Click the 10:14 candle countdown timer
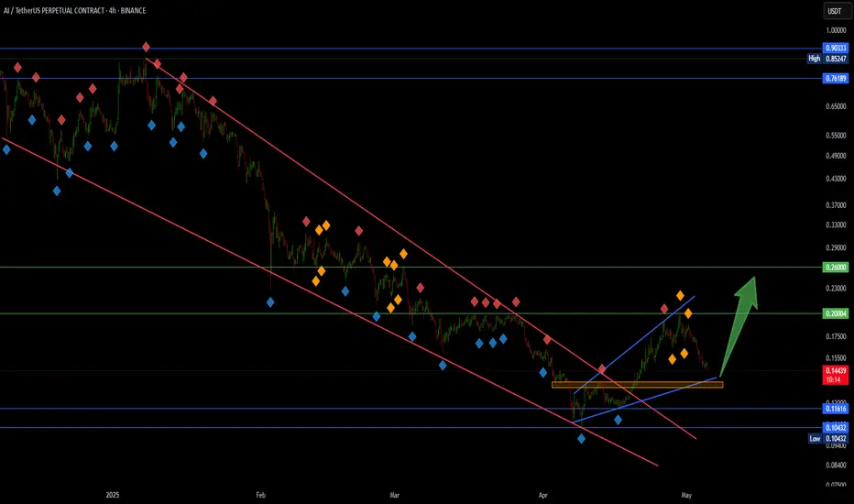 [833, 379]
